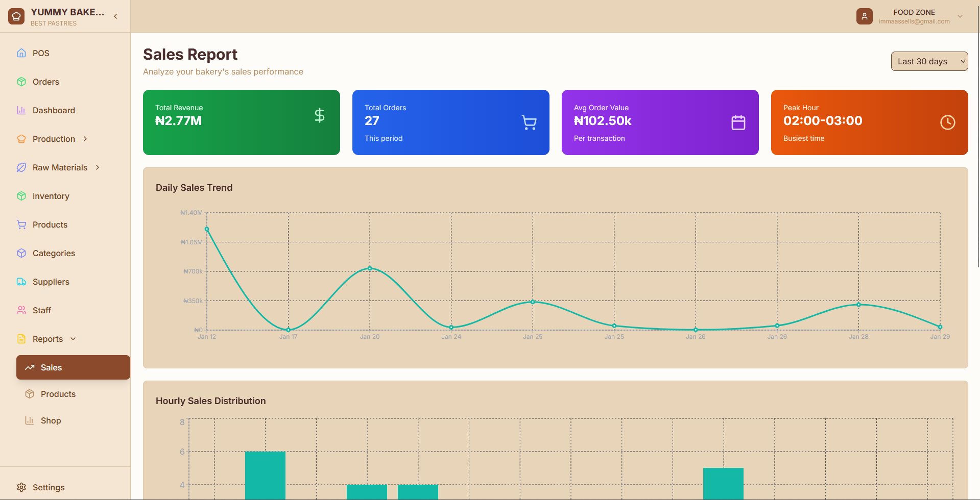This screenshot has height=500, width=980.
Task: Click the Orders box icon
Action: [21, 82]
